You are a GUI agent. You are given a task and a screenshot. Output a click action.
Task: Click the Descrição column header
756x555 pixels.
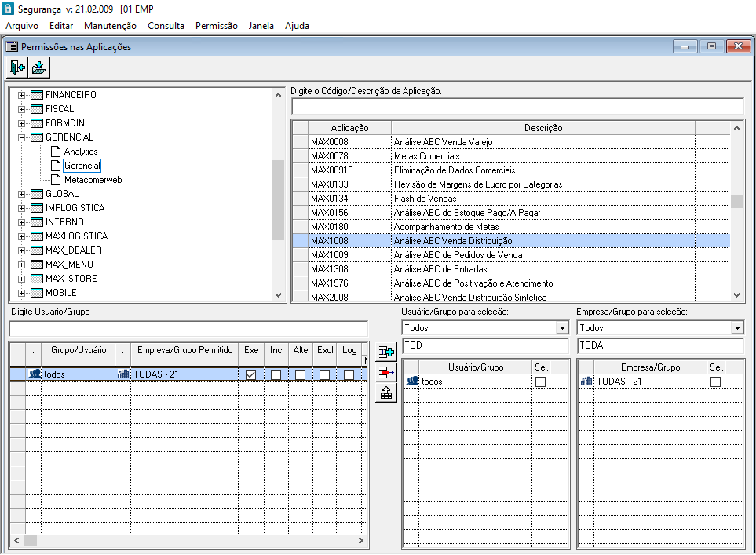(x=543, y=128)
